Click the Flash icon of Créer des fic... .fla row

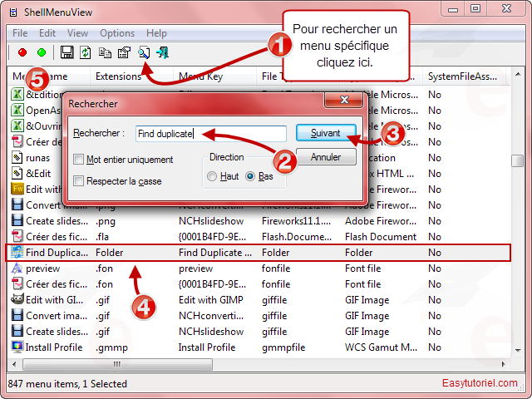[17, 236]
